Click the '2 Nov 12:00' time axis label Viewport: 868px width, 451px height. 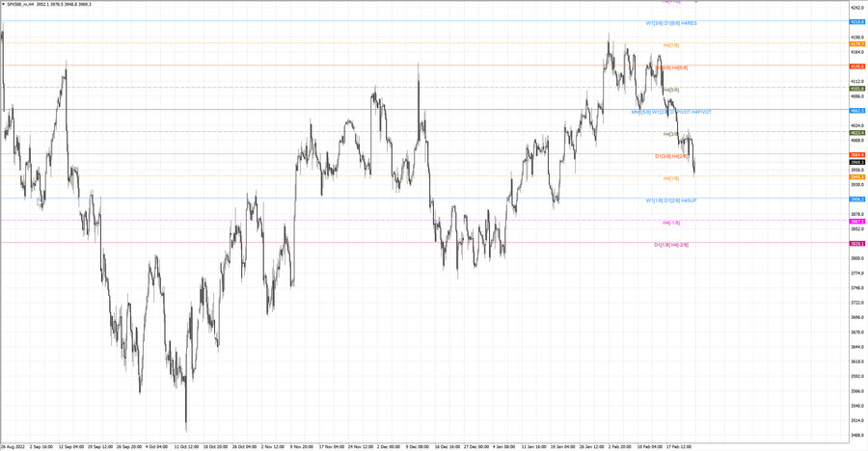pyautogui.click(x=273, y=446)
